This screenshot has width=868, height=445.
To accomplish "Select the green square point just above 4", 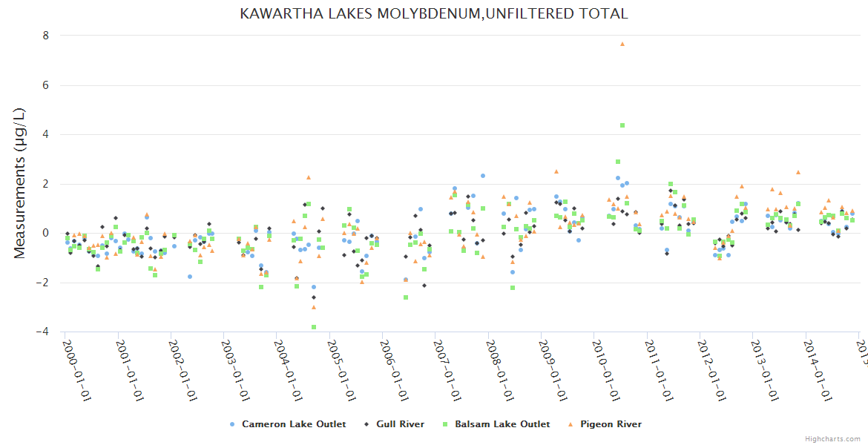I will 622,125.
